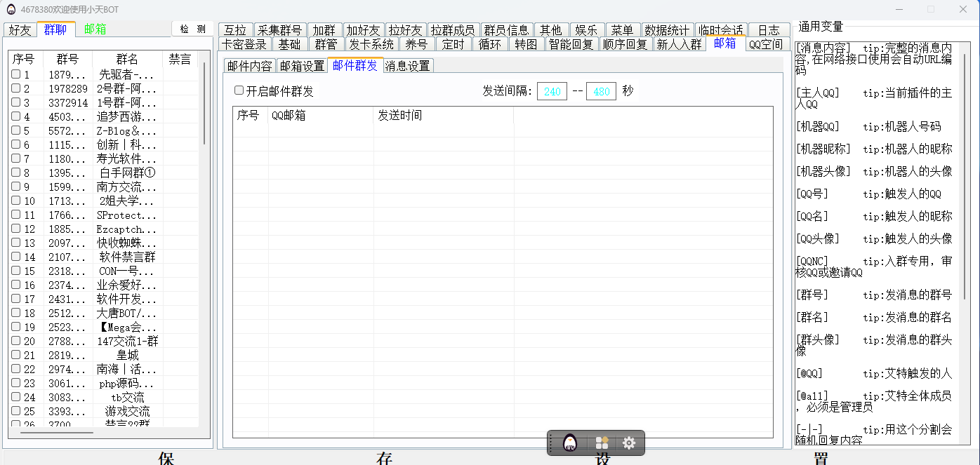
Task: Click the group list vertical scrollbar
Action: [x=204, y=105]
